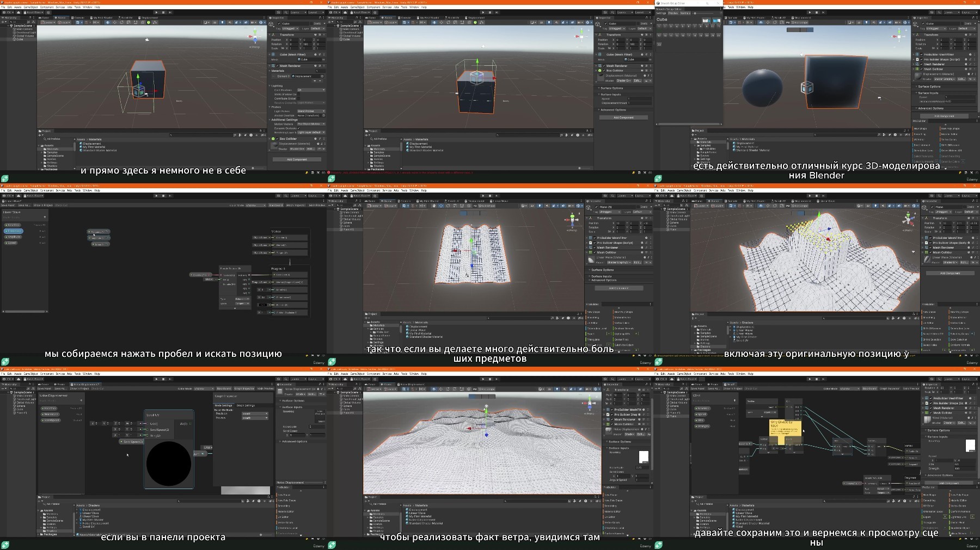Select the Noise Displacement shader in the Scroll UV frame

[95, 523]
